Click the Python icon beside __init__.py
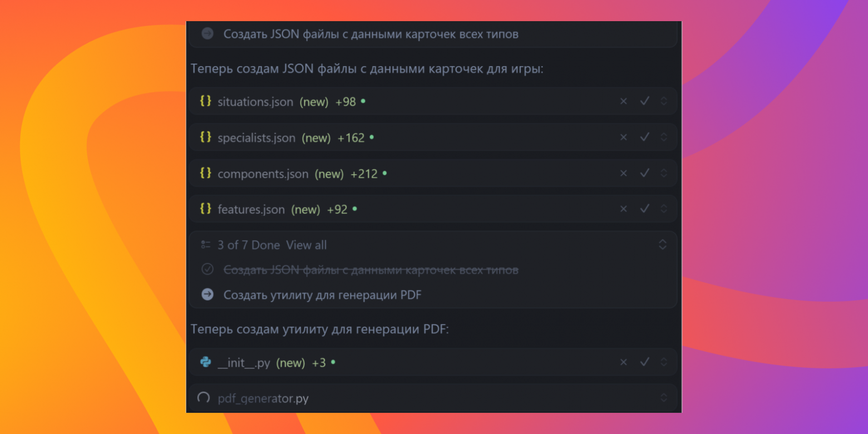The image size is (868, 434). [205, 362]
